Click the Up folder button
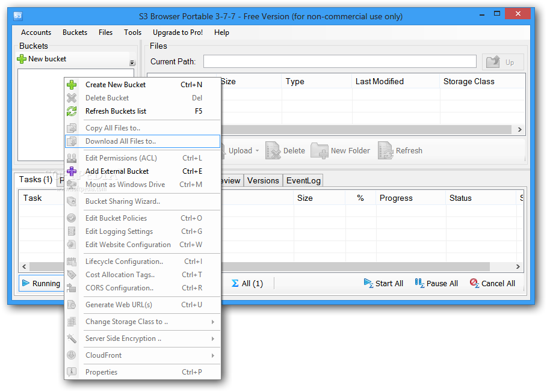Screen dimensions: 547x392 pyautogui.click(x=502, y=62)
